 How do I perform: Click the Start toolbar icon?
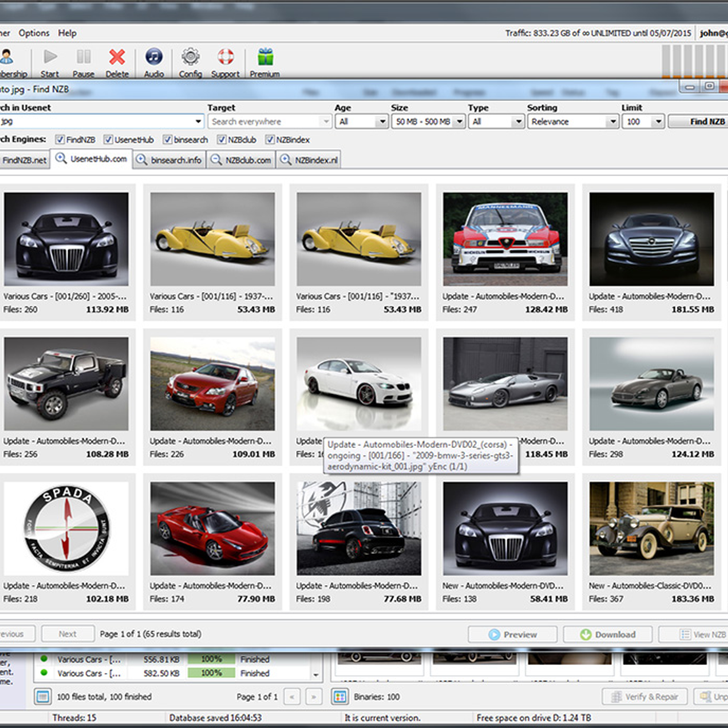coord(50,57)
